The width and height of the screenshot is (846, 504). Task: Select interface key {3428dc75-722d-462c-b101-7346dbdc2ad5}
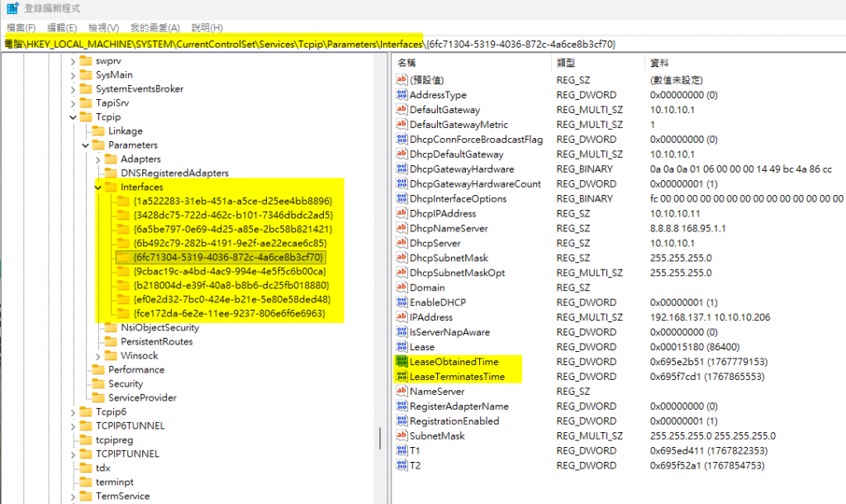point(233,216)
